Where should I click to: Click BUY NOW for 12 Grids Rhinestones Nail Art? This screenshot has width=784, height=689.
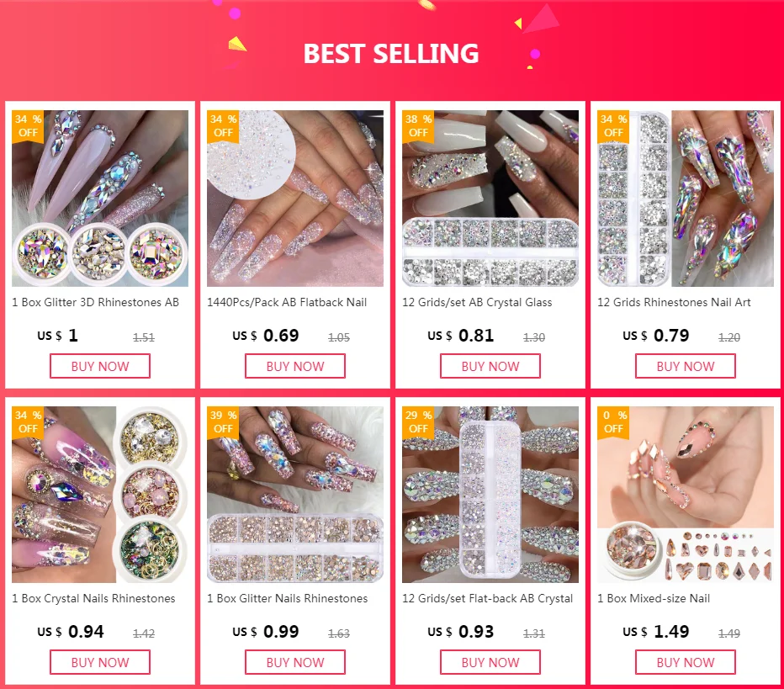coord(686,366)
